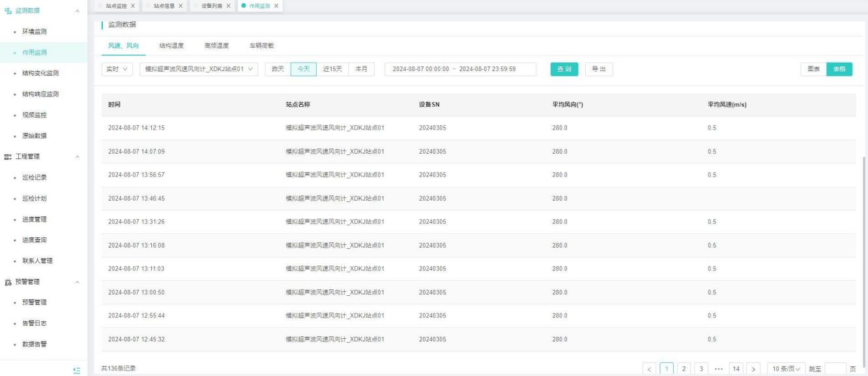Click the pagination ellipsis to jump pages
The image size is (868, 376).
(717, 369)
